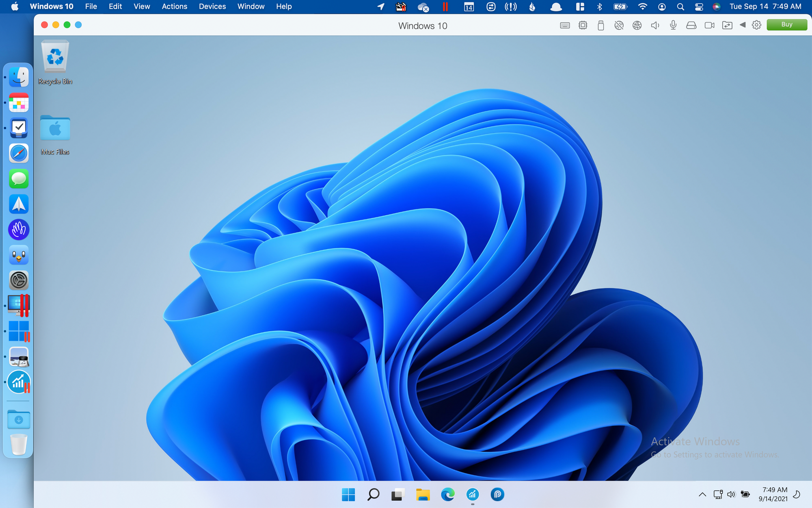Open Windows taskbar Search
The image size is (812, 508).
coord(373,495)
